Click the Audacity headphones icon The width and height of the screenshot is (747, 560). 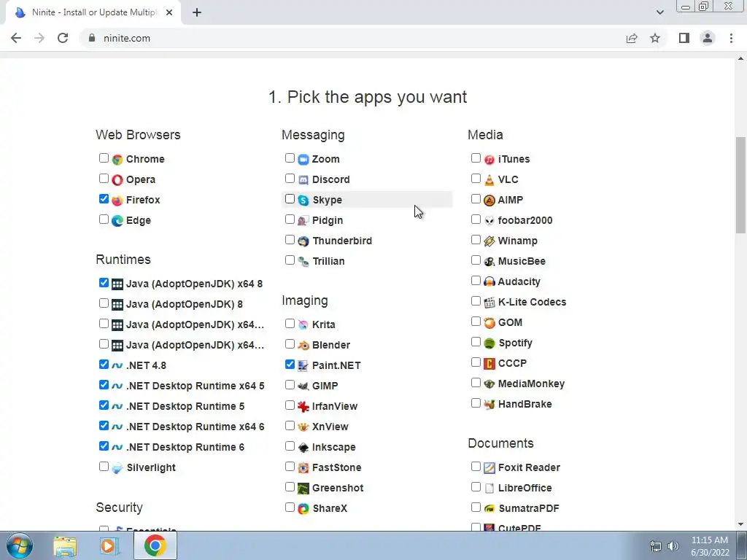point(489,282)
